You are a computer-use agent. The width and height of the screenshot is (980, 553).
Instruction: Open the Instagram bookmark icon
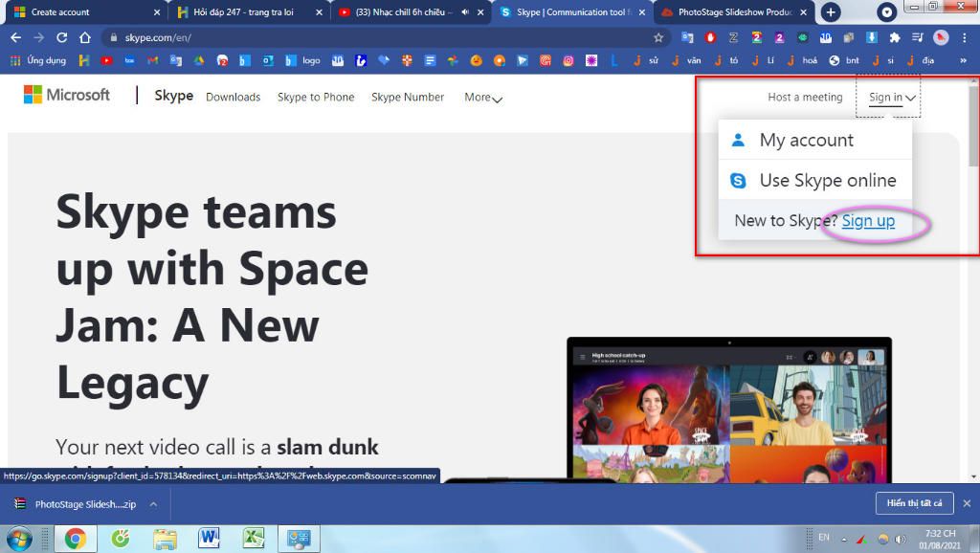568,60
